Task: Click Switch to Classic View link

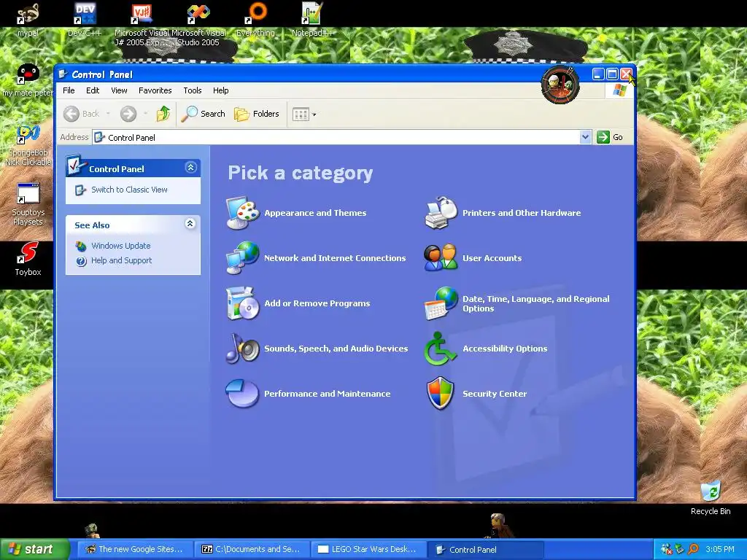Action: [x=129, y=190]
